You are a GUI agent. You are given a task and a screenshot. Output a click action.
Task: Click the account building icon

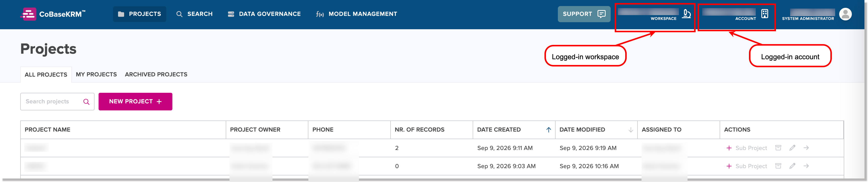coord(765,14)
